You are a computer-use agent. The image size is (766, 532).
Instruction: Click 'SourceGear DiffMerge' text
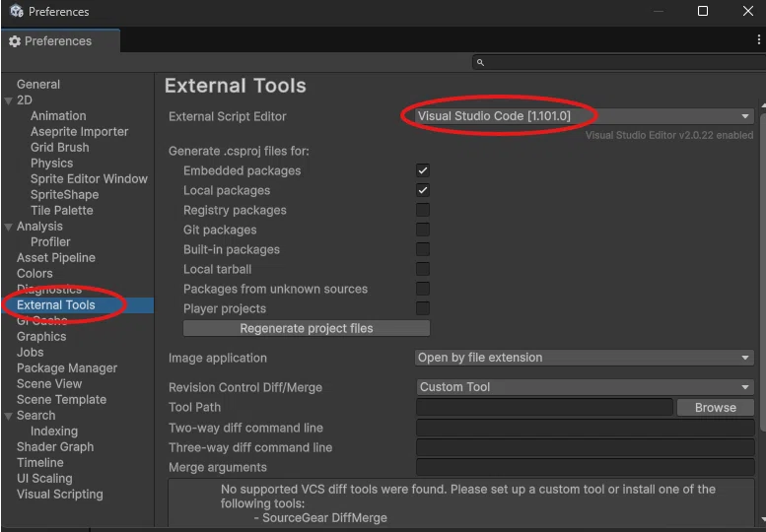coord(325,518)
